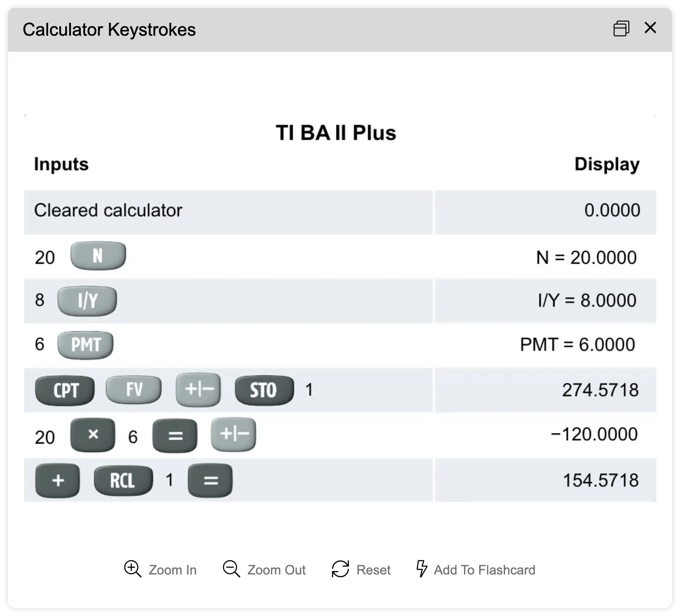Click the N key on the keystroke table
Screen dimensions: 680x616
[x=98, y=255]
